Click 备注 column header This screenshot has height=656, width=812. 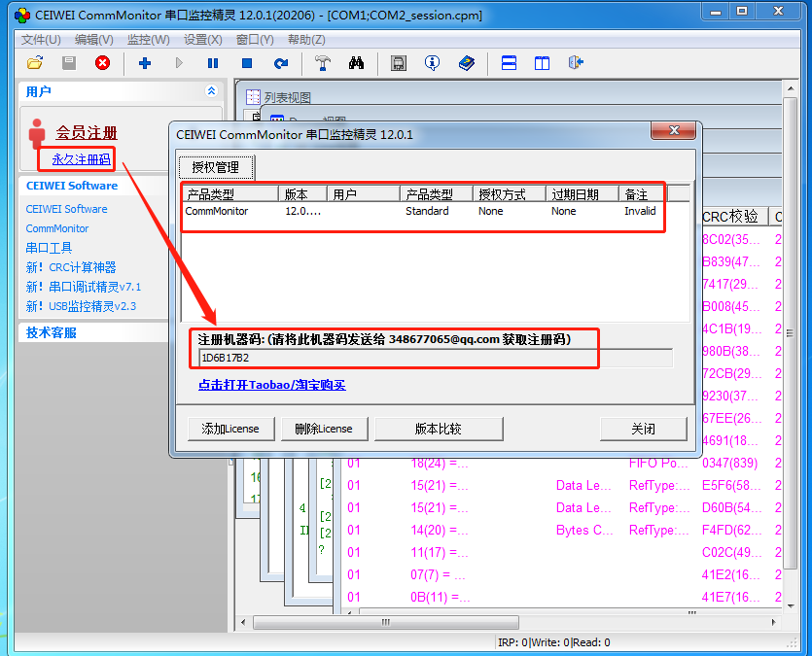click(643, 194)
